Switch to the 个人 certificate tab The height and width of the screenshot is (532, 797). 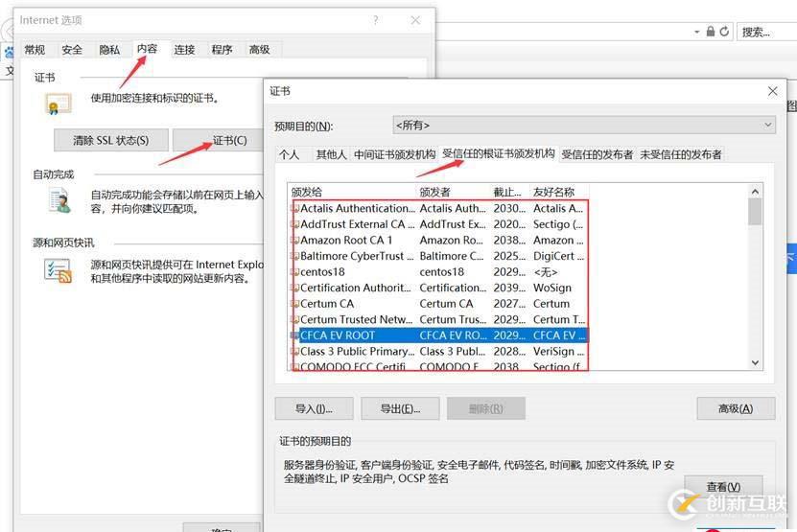click(x=290, y=154)
